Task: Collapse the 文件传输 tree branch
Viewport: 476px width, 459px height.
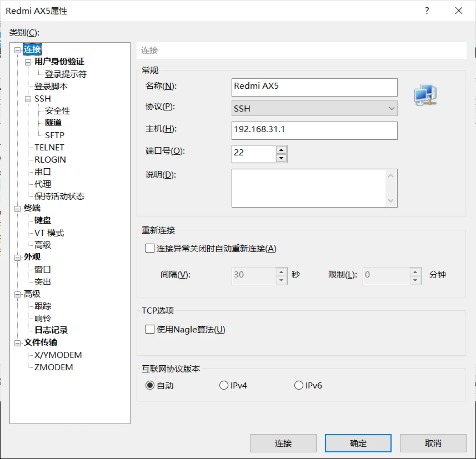Action: [x=18, y=342]
